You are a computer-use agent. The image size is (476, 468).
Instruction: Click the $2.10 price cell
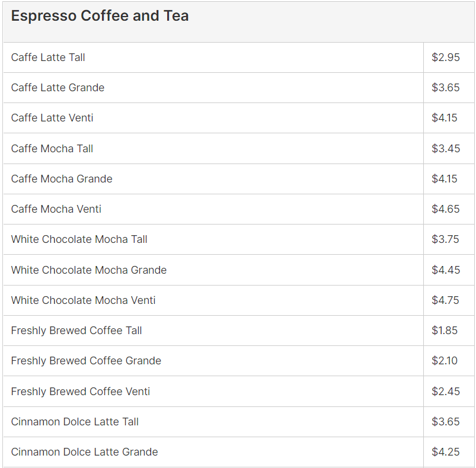click(x=445, y=361)
